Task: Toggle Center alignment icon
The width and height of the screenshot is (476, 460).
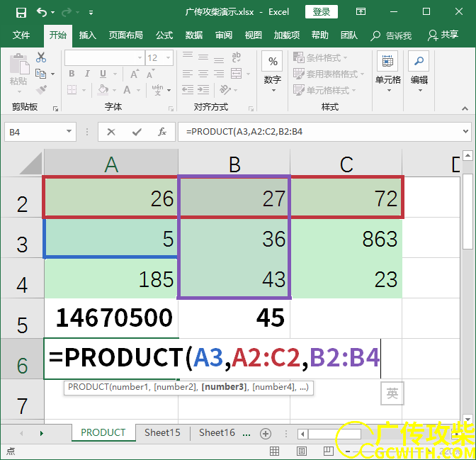Action: pyautogui.click(x=203, y=74)
